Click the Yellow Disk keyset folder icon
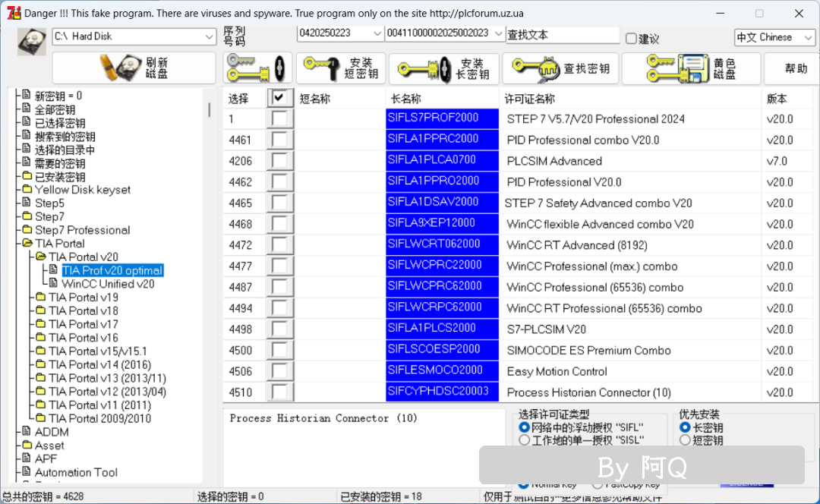Screen dimensions: 820x504 [27, 189]
